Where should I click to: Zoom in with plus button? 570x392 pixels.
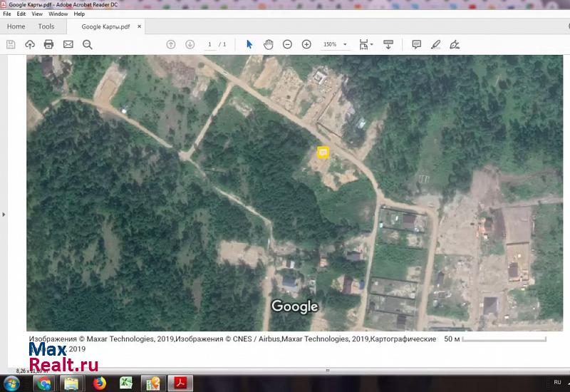306,44
